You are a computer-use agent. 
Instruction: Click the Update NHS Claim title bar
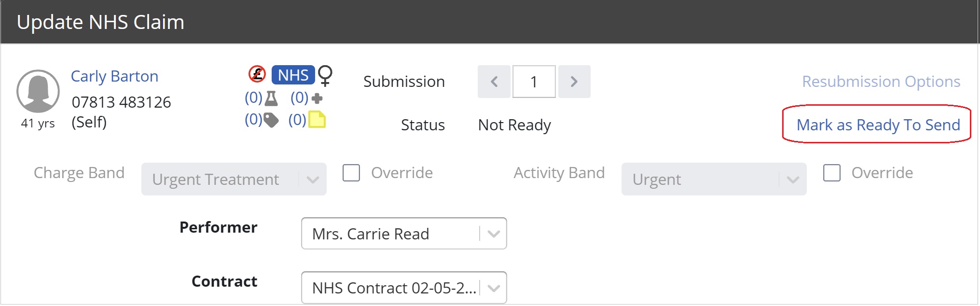click(x=101, y=22)
